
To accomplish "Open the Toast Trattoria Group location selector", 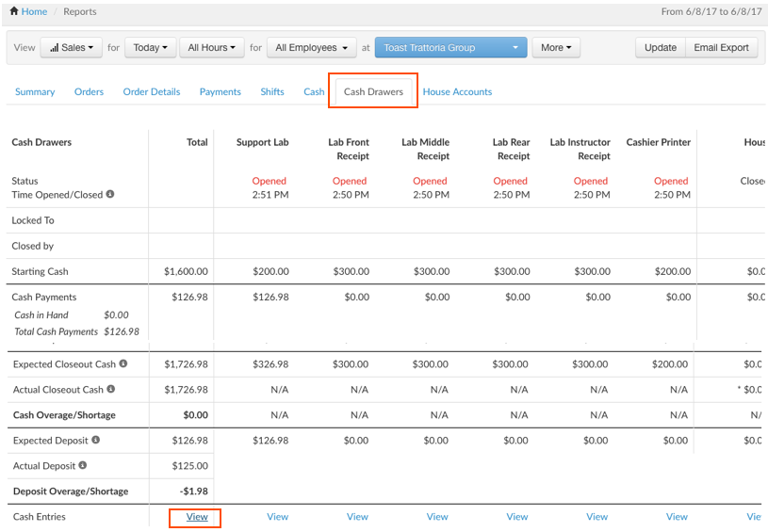I will pos(450,48).
